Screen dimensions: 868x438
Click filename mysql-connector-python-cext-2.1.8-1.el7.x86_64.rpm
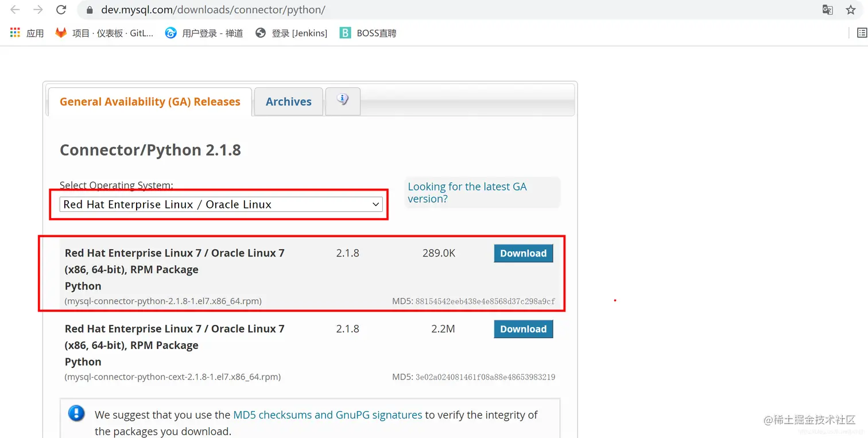(173, 377)
